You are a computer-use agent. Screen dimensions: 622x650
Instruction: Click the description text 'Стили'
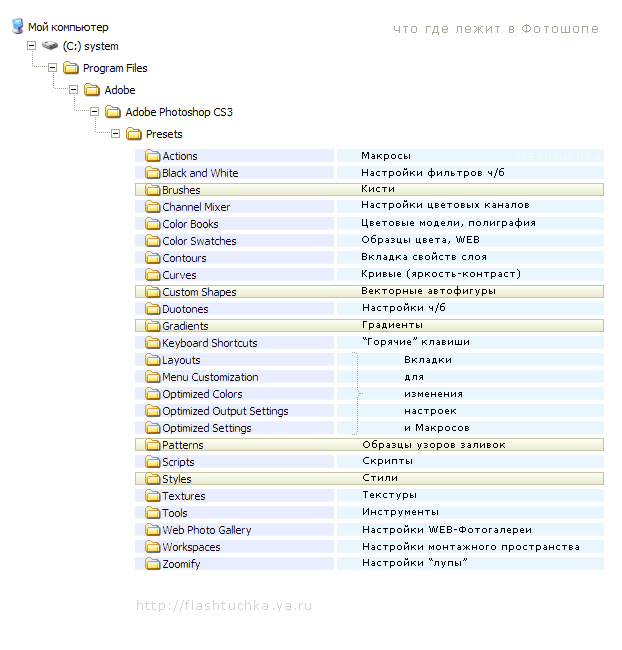pos(380,478)
